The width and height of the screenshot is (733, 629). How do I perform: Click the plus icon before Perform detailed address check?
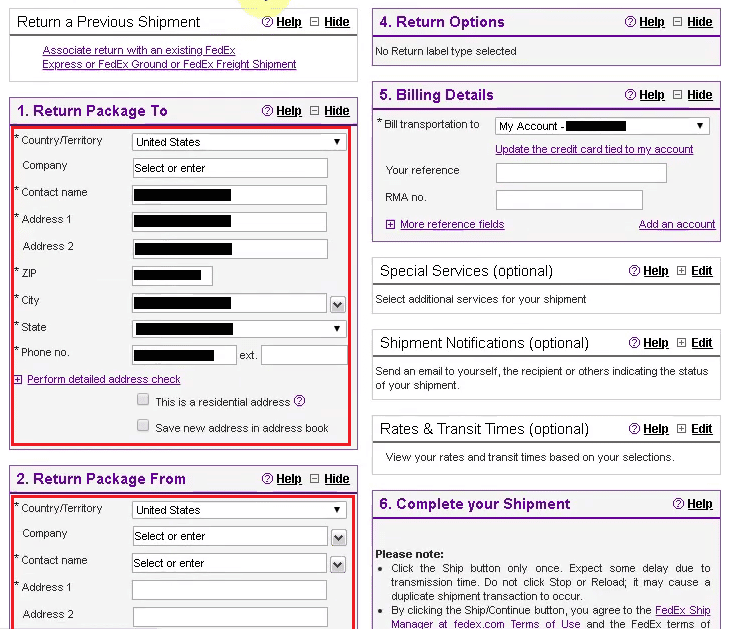point(18,379)
